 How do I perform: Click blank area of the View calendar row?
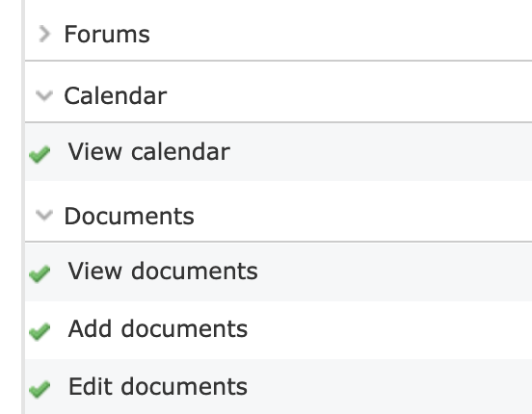(380, 151)
